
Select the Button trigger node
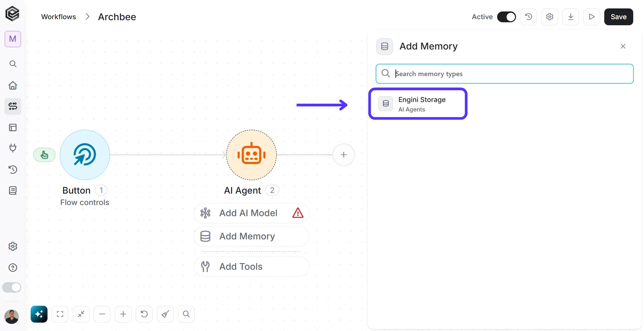(85, 155)
